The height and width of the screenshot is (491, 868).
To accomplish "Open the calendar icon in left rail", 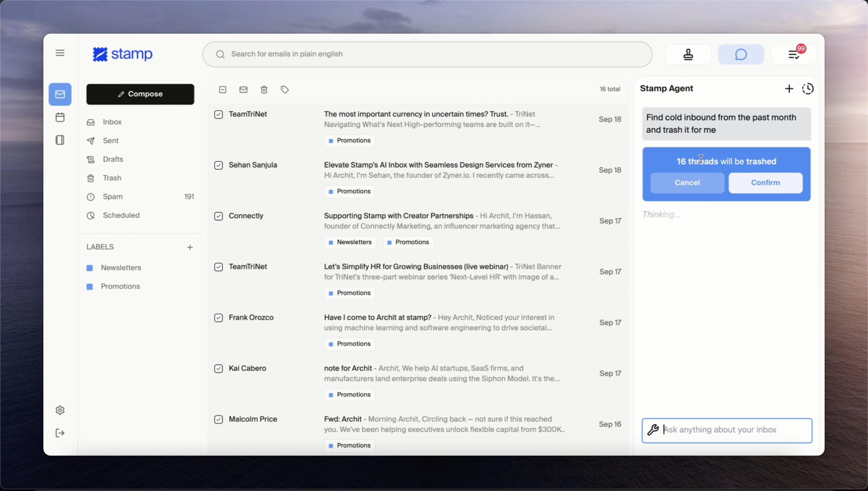I will [x=60, y=117].
